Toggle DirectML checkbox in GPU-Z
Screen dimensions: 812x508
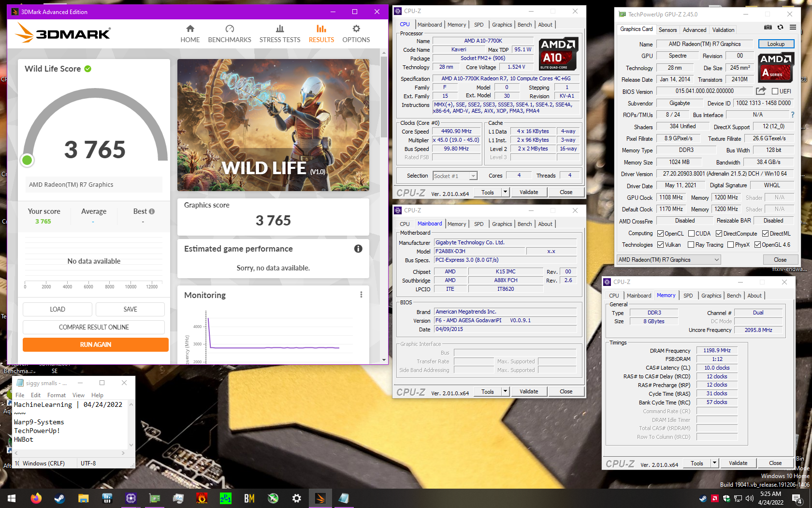765,234
